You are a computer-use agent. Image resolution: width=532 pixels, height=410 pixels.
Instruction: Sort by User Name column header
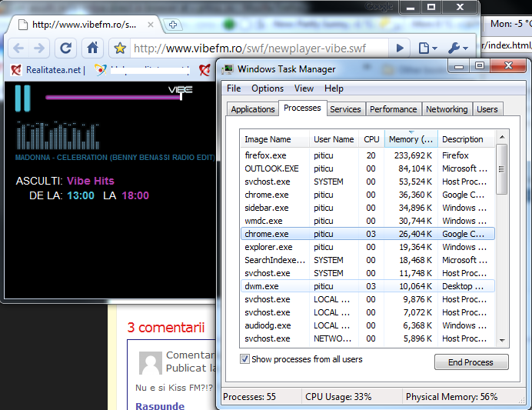coord(334,139)
